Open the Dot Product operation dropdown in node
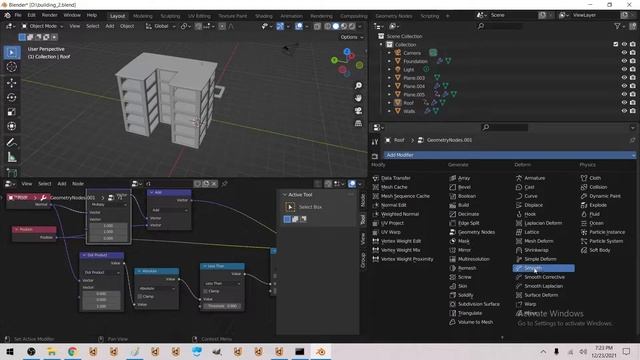This screenshot has height=360, width=640. [102, 272]
